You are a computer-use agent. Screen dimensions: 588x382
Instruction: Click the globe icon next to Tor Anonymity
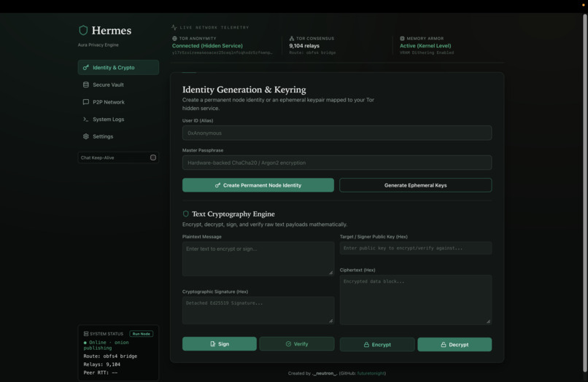point(175,38)
